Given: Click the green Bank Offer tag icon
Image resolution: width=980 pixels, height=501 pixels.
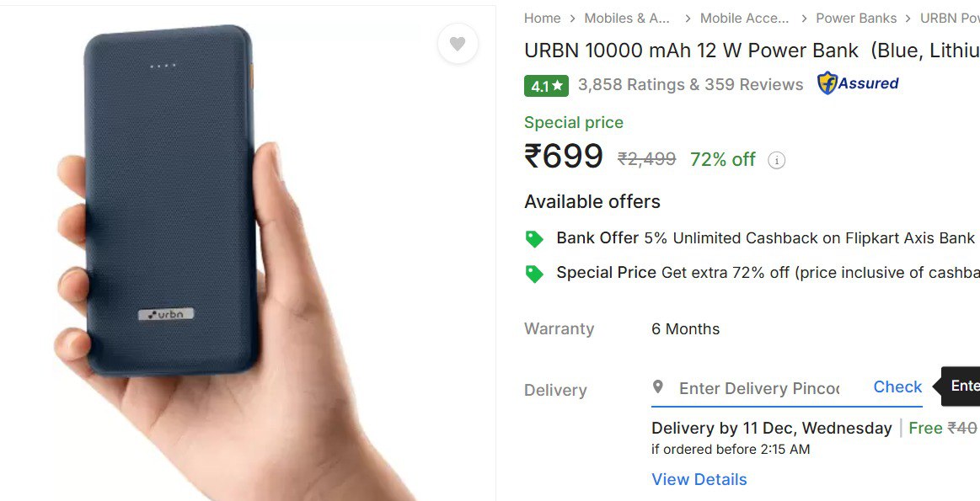Looking at the screenshot, I should [534, 239].
